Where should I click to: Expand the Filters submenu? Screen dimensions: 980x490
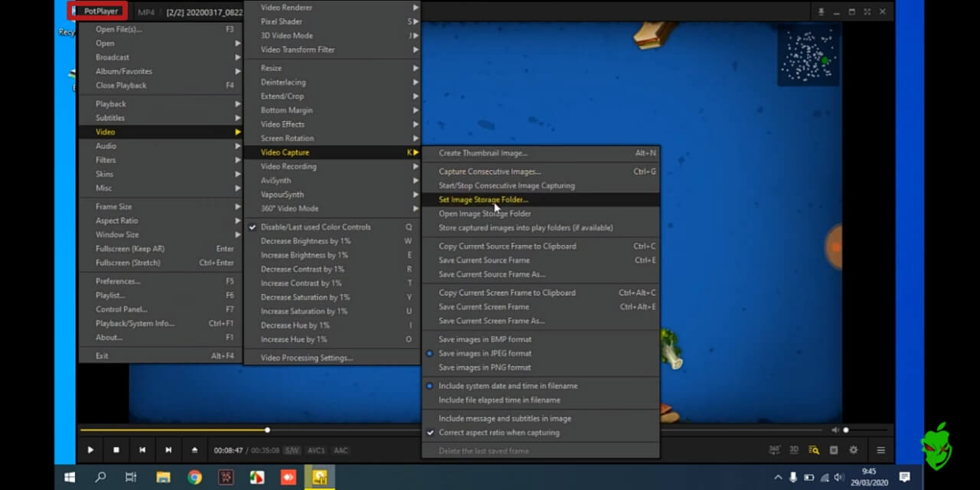161,160
